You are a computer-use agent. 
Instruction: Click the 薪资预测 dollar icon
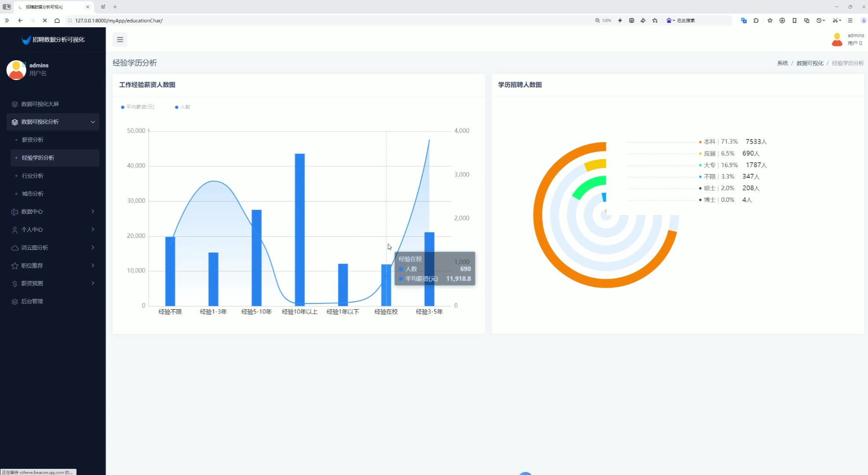(x=15, y=284)
